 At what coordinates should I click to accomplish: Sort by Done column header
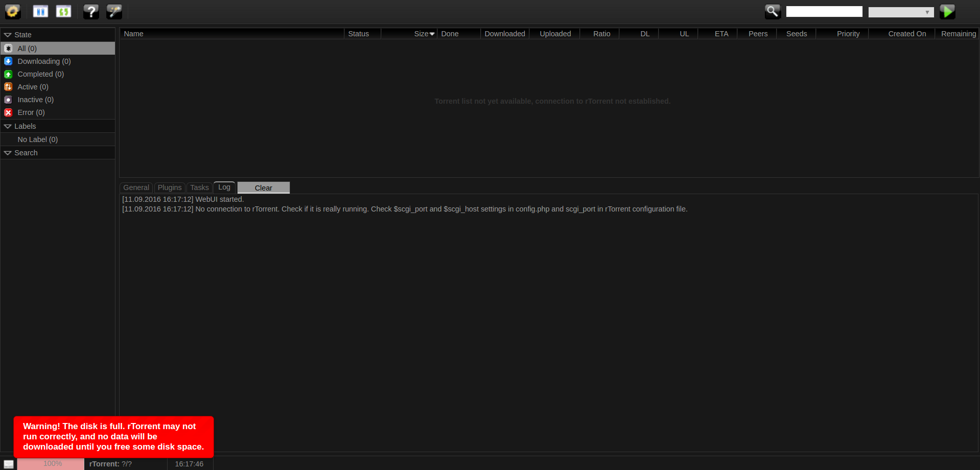(459, 34)
